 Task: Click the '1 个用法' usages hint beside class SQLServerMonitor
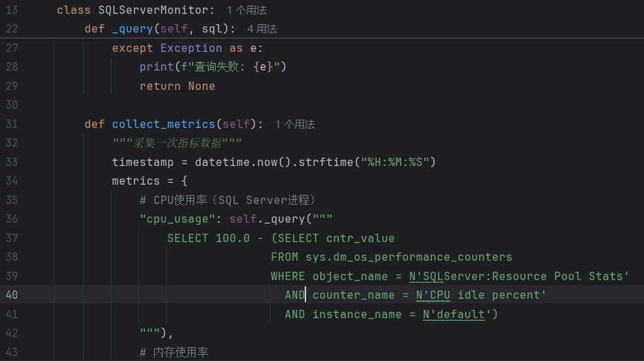247,10
